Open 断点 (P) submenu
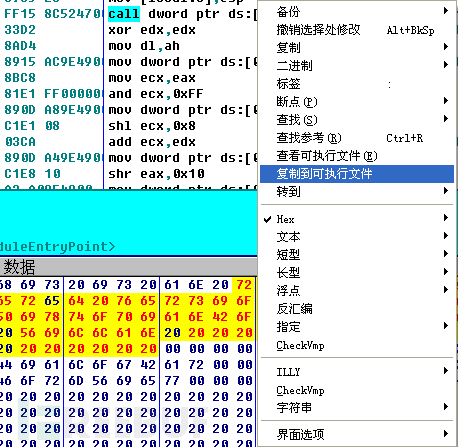Screen dimensions: 458x447 (x=357, y=102)
